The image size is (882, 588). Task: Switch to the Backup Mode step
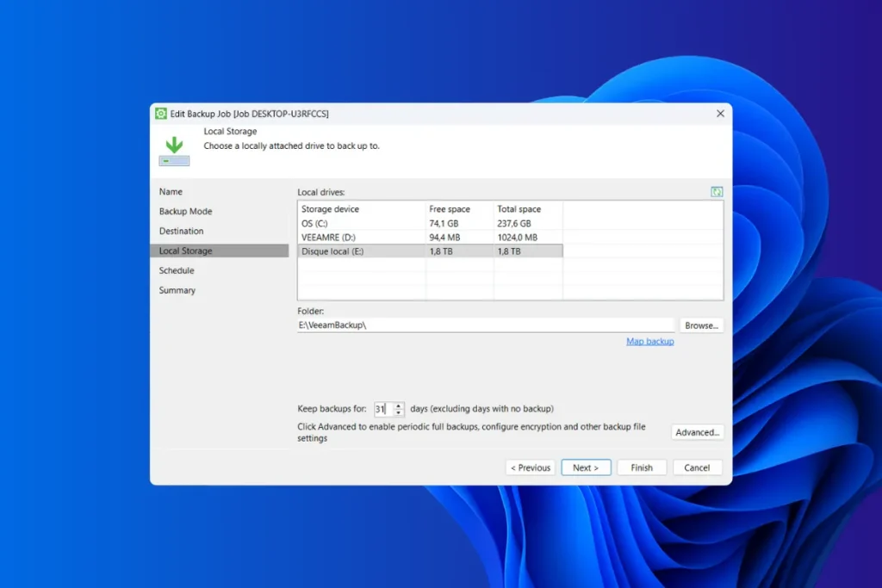tap(185, 212)
